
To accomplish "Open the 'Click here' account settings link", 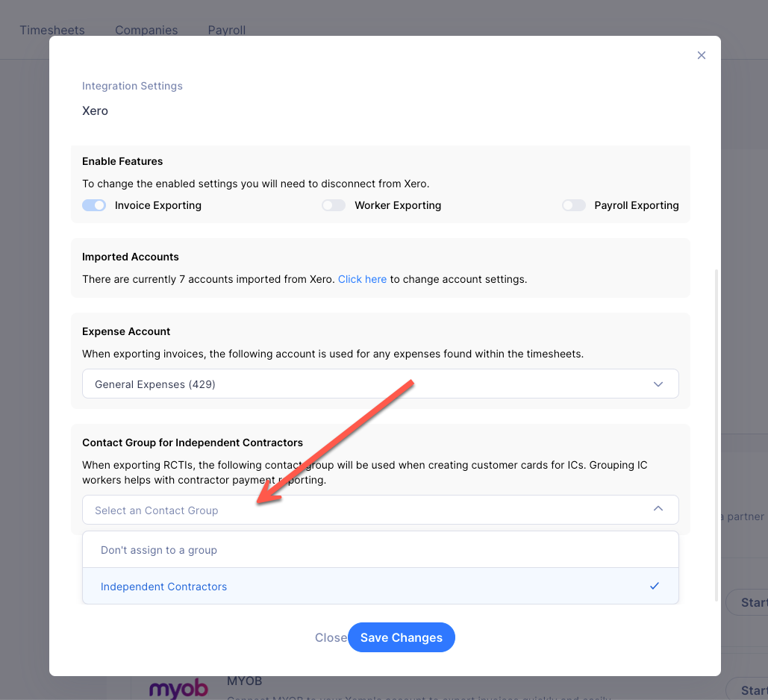I will pos(362,279).
